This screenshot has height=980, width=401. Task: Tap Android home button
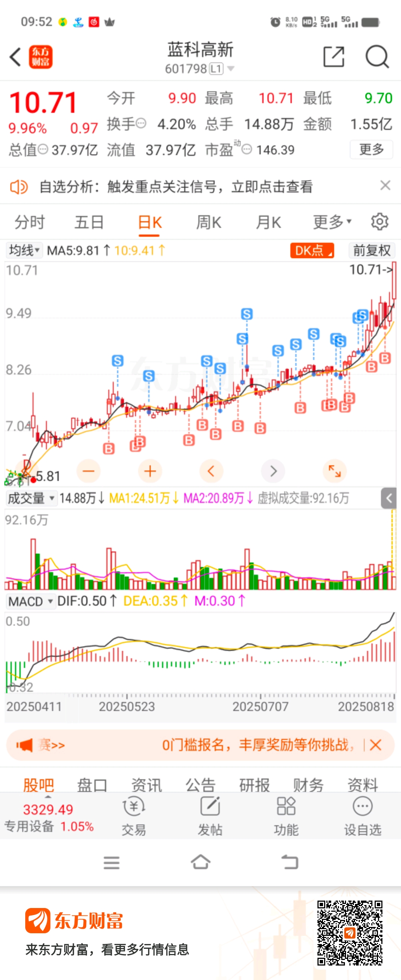201,862
